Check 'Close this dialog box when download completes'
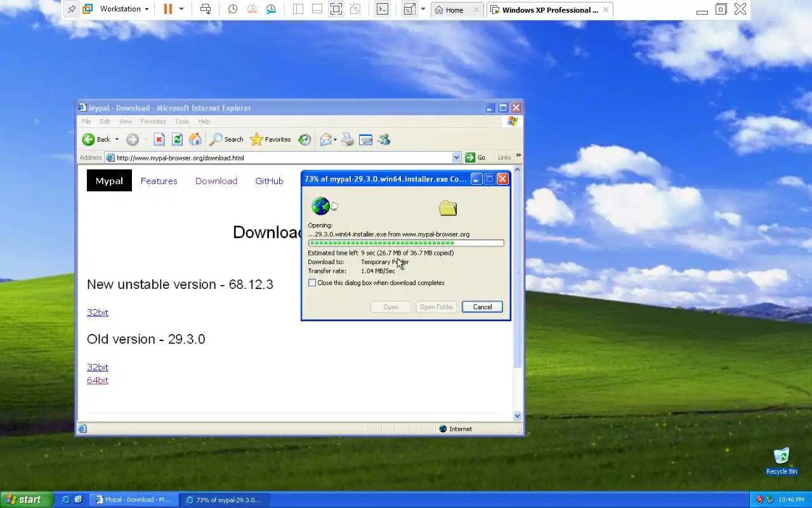Viewport: 812px width, 508px height. pyautogui.click(x=312, y=283)
